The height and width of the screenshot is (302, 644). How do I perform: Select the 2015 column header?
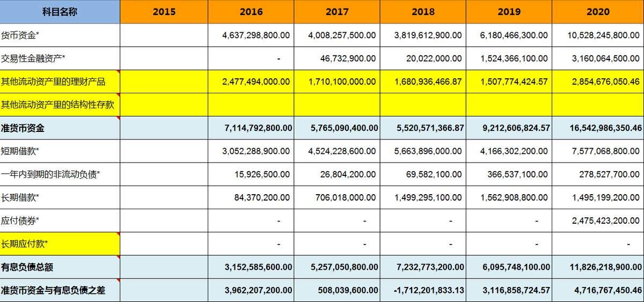click(x=164, y=12)
